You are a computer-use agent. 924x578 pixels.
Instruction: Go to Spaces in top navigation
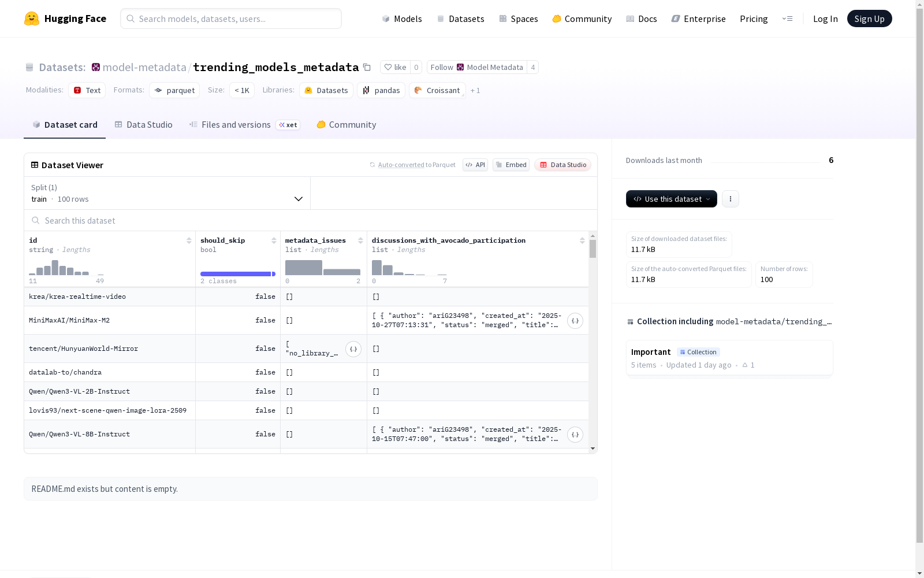pyautogui.click(x=519, y=18)
